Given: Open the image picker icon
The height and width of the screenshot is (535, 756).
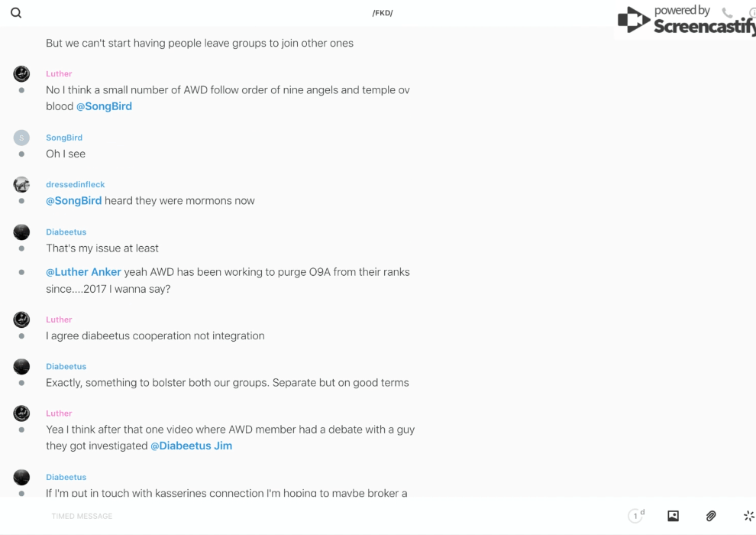Looking at the screenshot, I should 673,516.
